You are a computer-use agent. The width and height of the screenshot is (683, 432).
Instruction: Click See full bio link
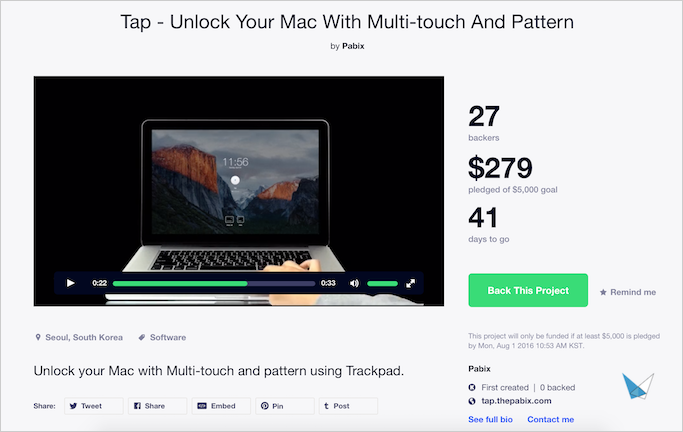tap(490, 419)
